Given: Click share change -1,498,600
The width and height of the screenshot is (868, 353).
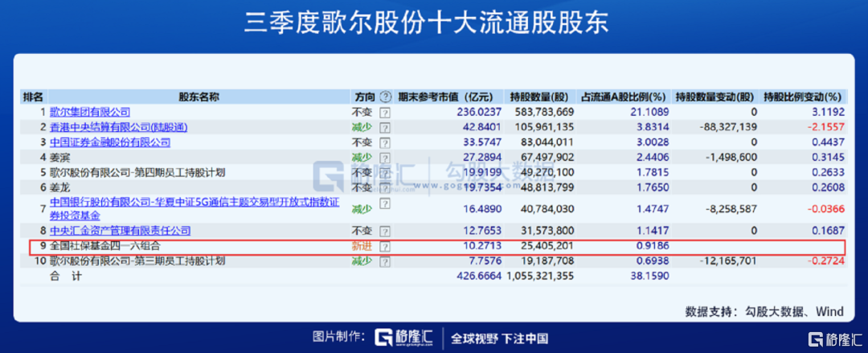Looking at the screenshot, I should click(x=732, y=158).
